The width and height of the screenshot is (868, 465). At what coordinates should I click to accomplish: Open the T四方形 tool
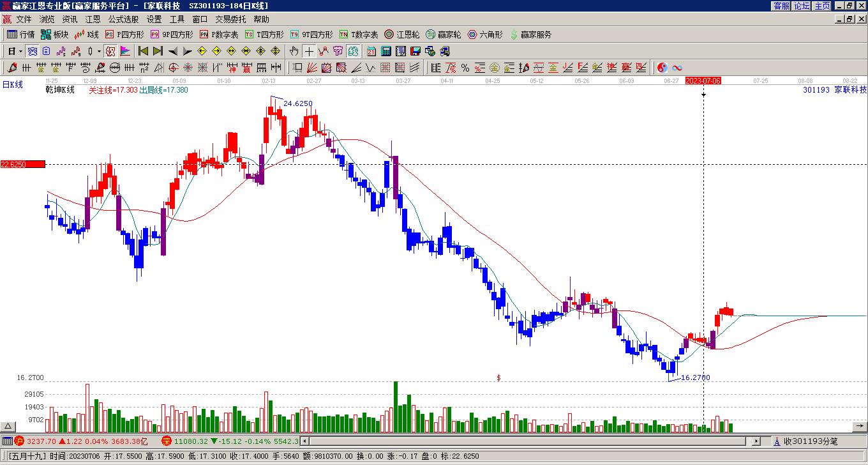[x=264, y=34]
